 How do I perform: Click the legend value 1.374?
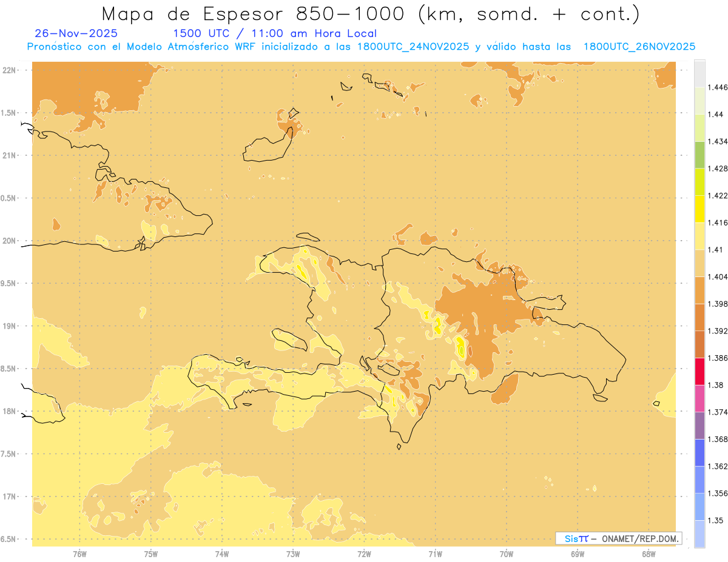coord(719,412)
